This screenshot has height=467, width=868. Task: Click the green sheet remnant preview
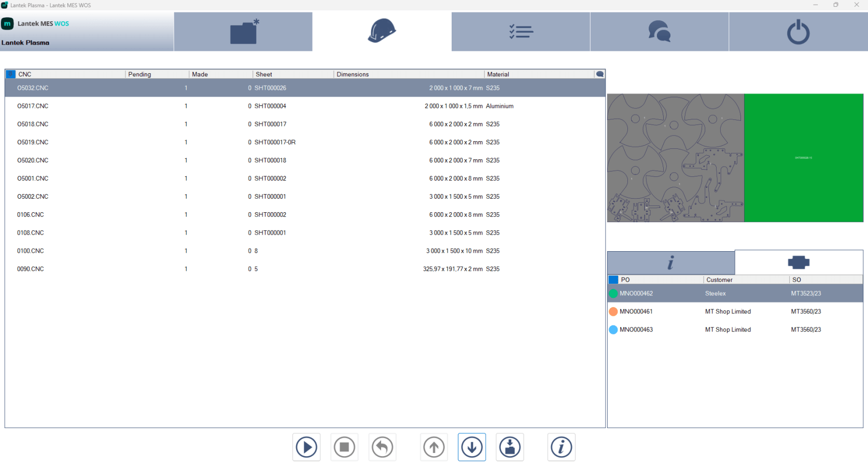tap(803, 158)
